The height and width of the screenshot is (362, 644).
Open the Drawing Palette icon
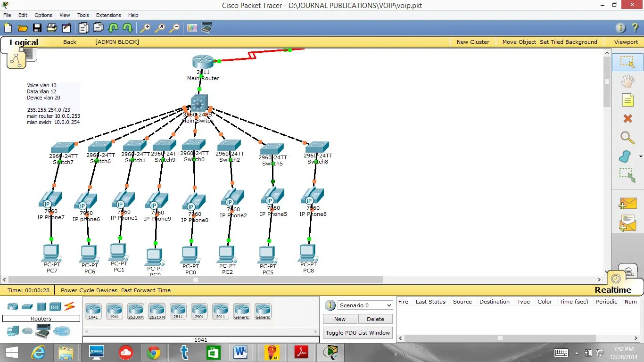pyautogui.click(x=192, y=28)
